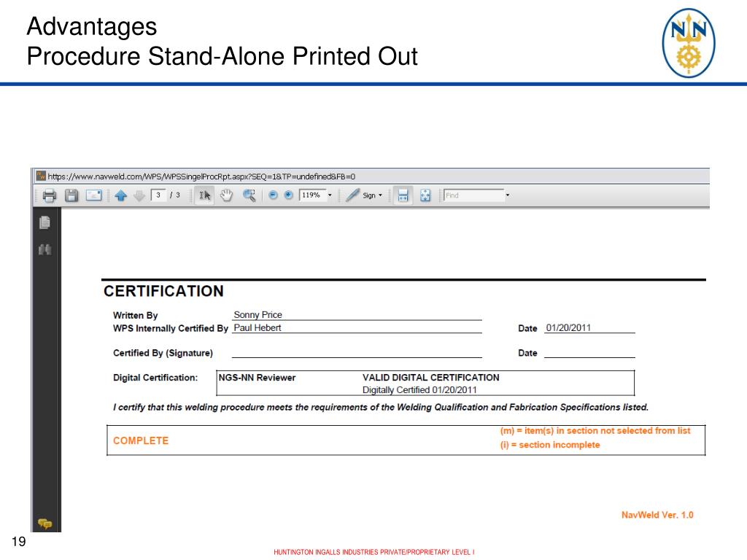The height and width of the screenshot is (560, 747).
Task: Click the 'I certify that this welding' statement
Action: pos(381,407)
